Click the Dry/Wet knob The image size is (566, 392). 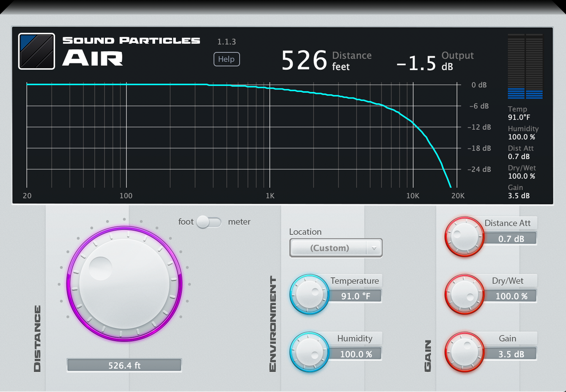[x=465, y=294]
